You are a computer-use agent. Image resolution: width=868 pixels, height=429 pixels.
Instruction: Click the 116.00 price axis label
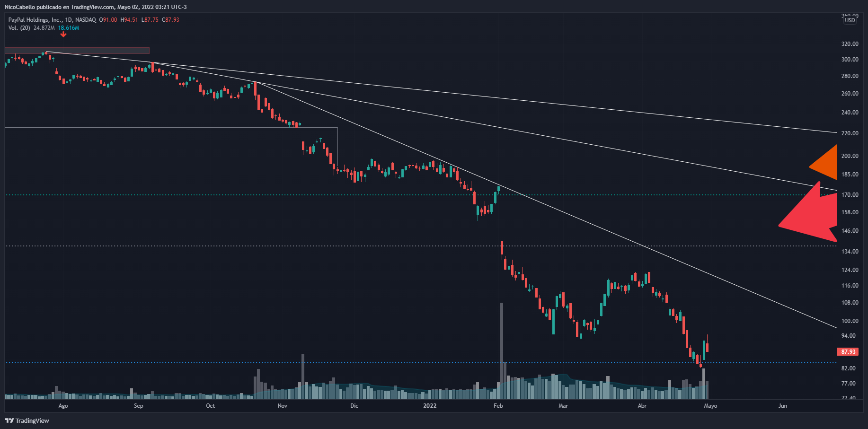click(850, 285)
